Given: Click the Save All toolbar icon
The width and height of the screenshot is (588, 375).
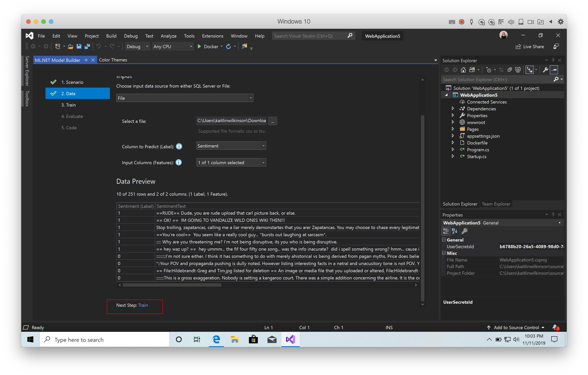Looking at the screenshot, I should (x=87, y=46).
